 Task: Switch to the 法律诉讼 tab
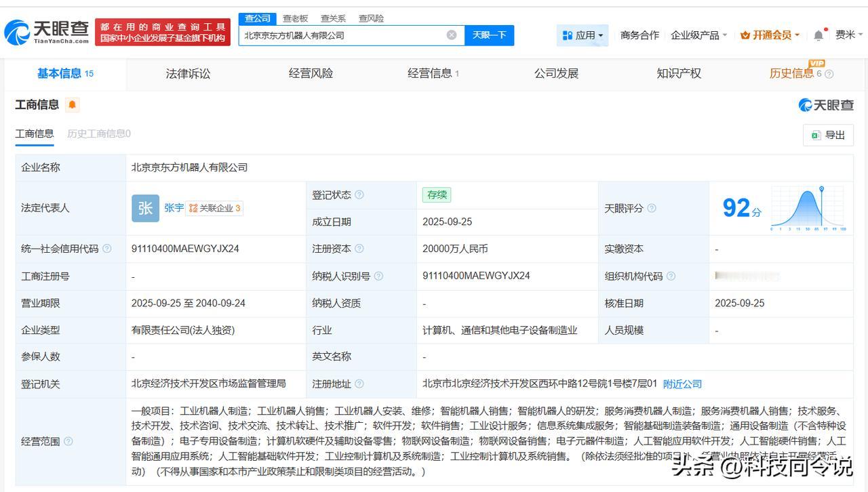click(188, 74)
